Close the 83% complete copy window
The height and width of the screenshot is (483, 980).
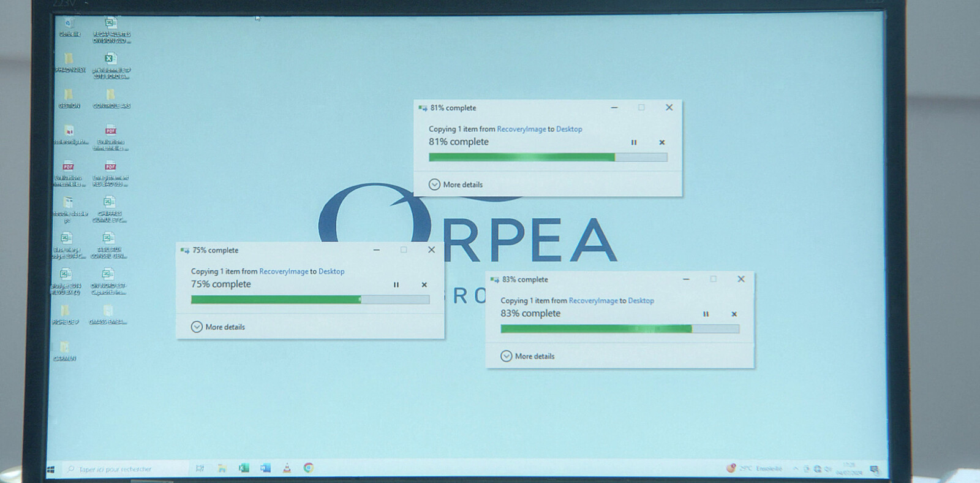coord(741,279)
